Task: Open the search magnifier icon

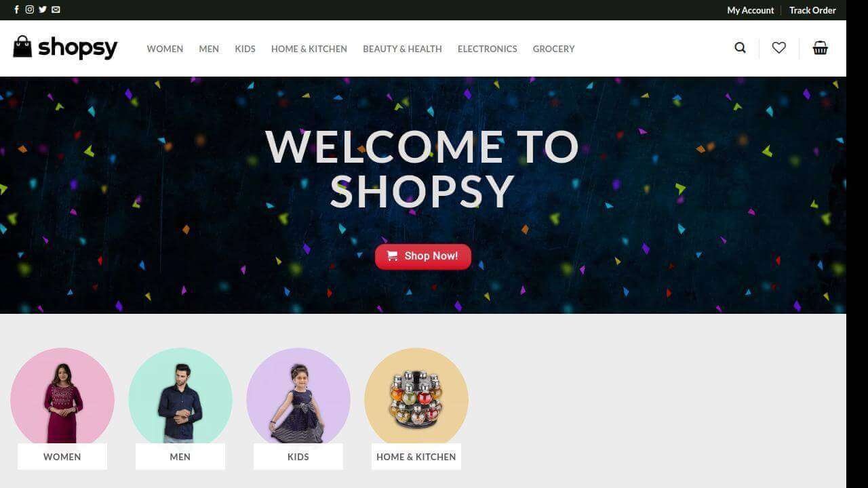Action: point(740,47)
